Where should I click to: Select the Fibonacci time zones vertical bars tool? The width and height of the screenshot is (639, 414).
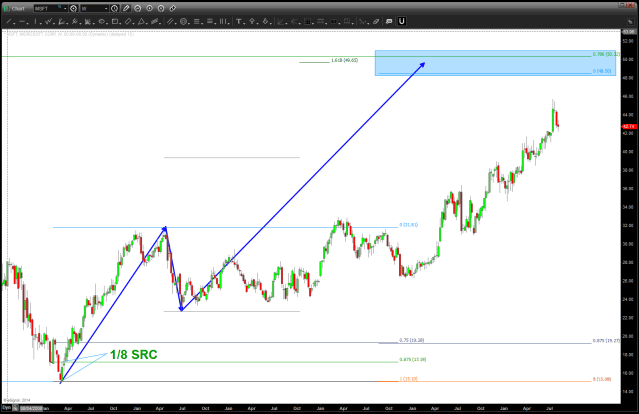pyautogui.click(x=223, y=21)
